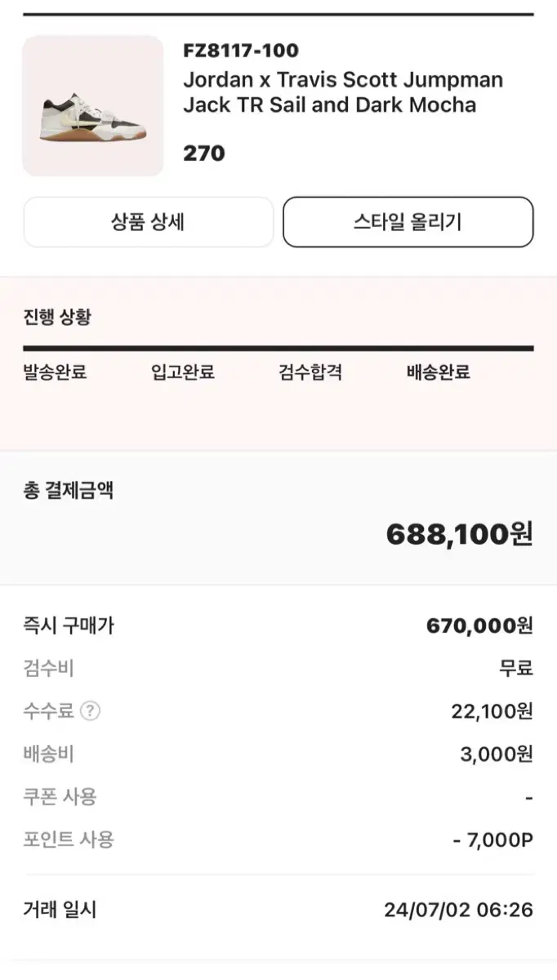Click the 즉시 구매가 670,000원 row
Viewport: 557px width, 980px height.
tap(278, 626)
